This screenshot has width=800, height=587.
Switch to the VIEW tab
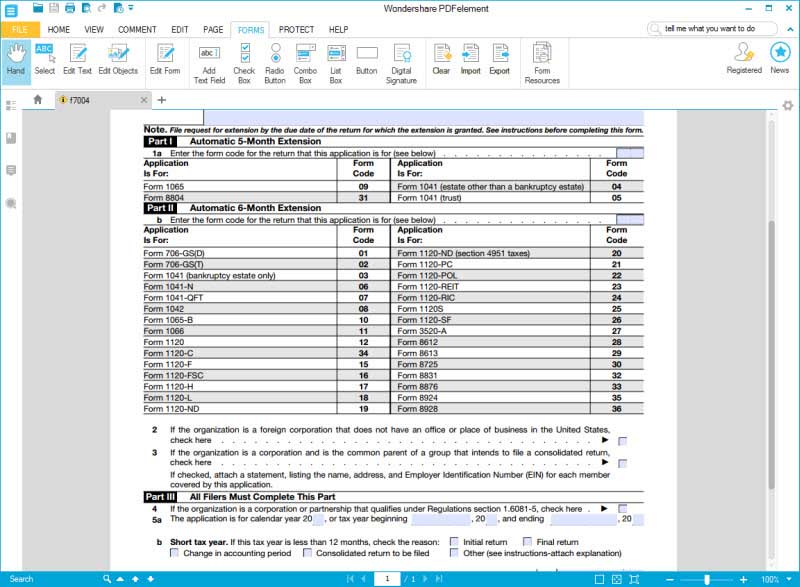[x=94, y=30]
